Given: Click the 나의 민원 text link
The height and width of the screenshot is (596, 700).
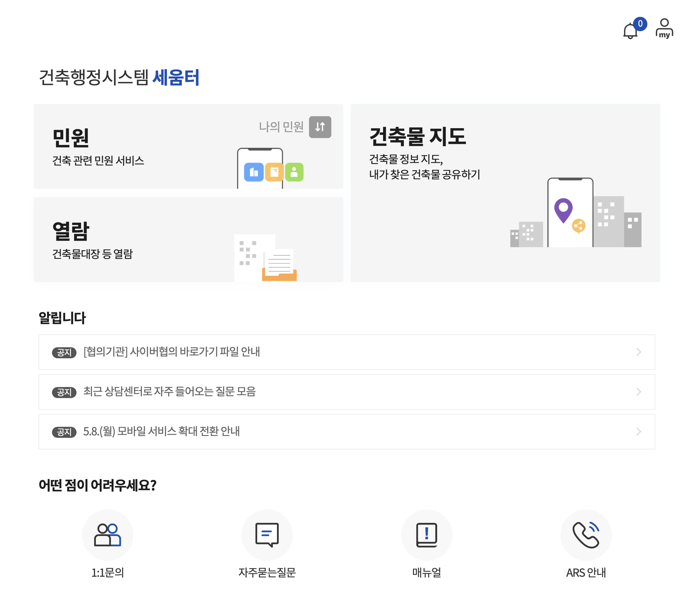Looking at the screenshot, I should click(281, 127).
